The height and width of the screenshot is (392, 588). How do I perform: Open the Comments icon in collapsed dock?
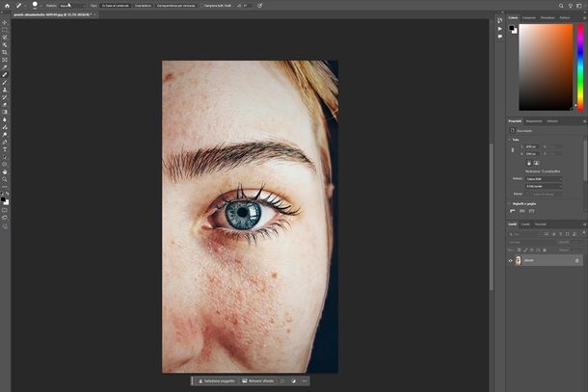500,37
